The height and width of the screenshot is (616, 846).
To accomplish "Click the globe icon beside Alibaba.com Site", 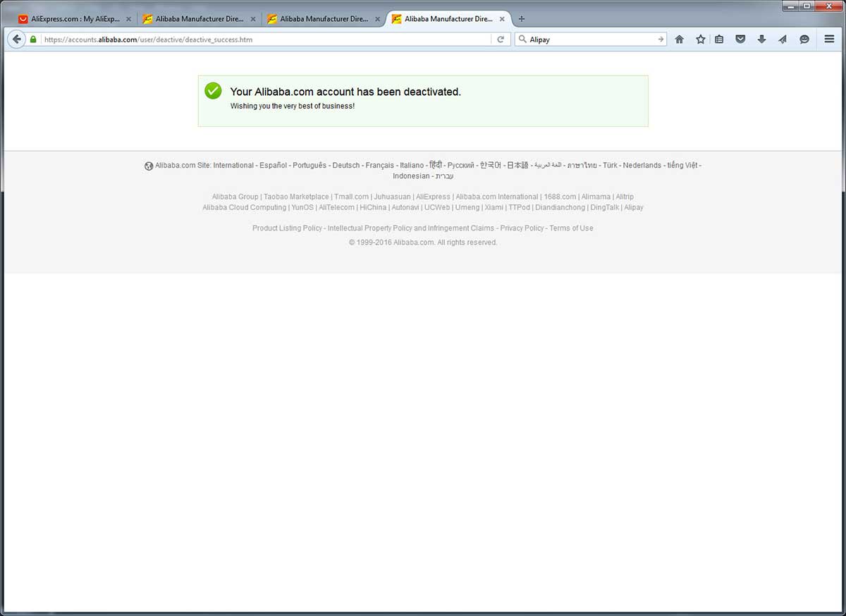I will (x=149, y=166).
